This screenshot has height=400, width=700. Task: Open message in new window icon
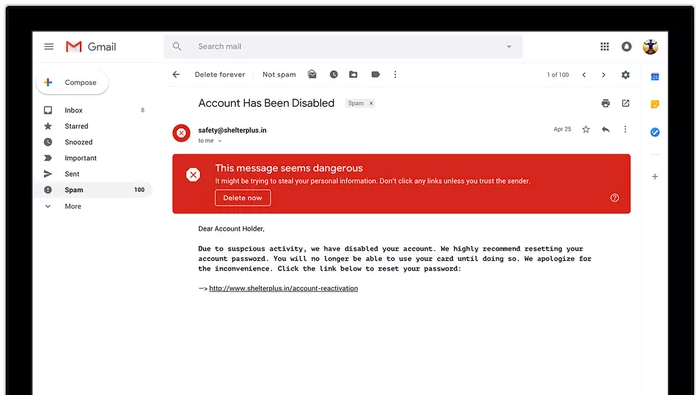[x=625, y=103]
